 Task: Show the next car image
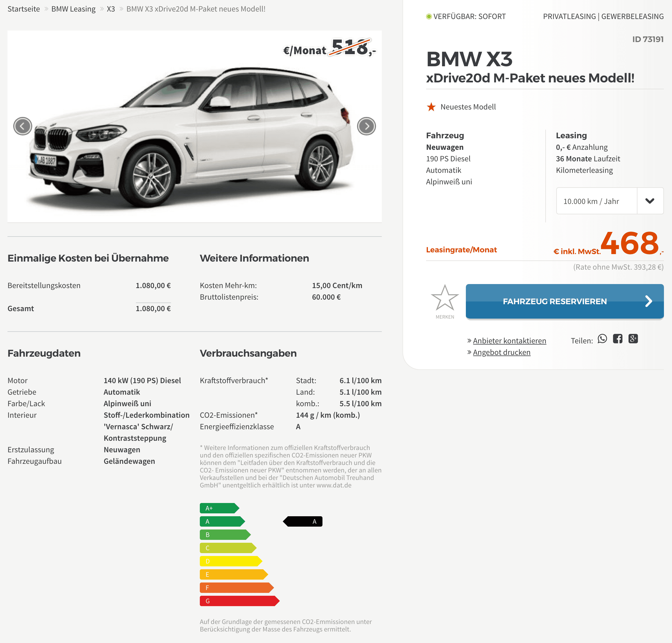366,126
